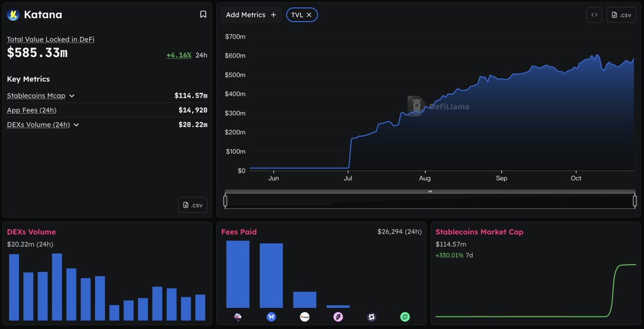Viewport: 644px width, 329px height.
Task: Download chart data as .csv
Action: pyautogui.click(x=621, y=15)
